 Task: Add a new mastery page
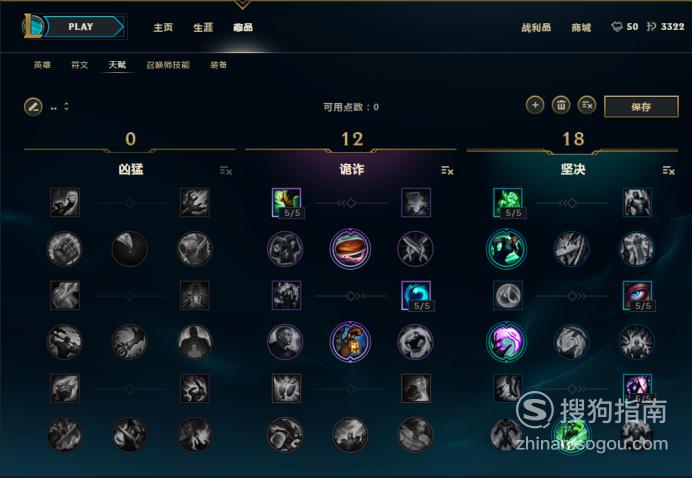(535, 105)
